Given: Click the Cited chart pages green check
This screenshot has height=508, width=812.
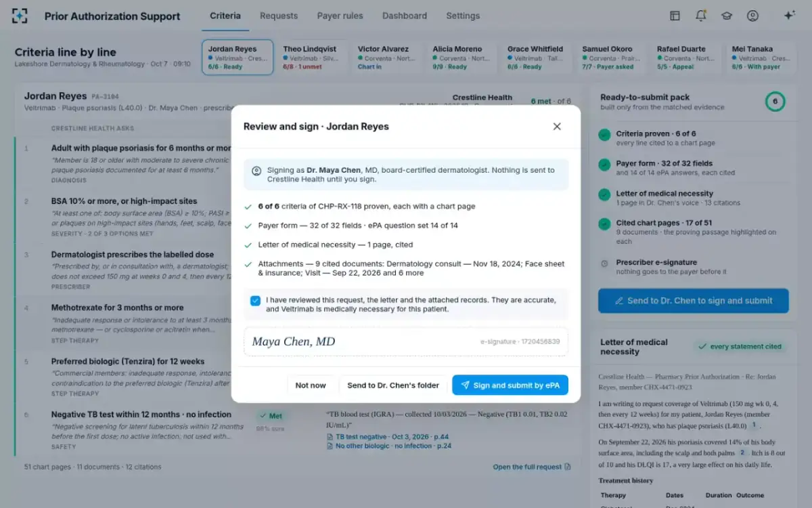Looking at the screenshot, I should tap(604, 224).
